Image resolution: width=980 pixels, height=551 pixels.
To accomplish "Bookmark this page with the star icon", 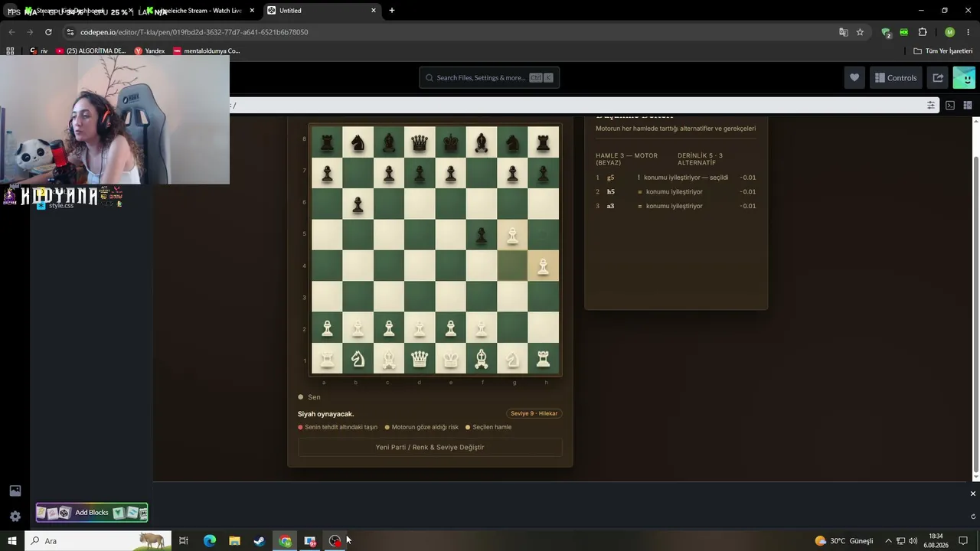I will (860, 32).
